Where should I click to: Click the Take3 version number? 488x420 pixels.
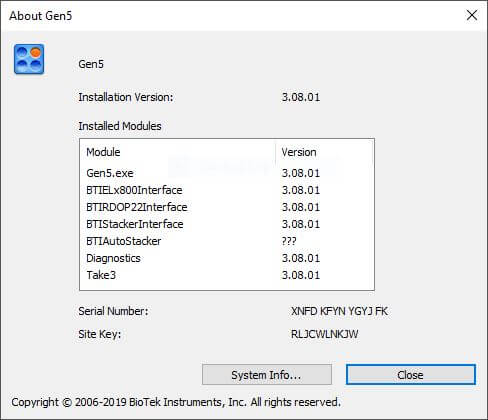[301, 275]
